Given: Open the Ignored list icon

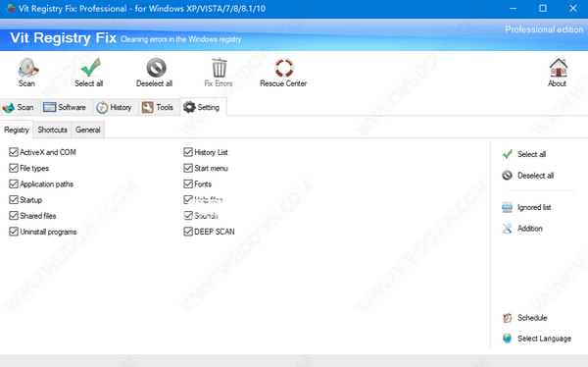Looking at the screenshot, I should tap(507, 207).
